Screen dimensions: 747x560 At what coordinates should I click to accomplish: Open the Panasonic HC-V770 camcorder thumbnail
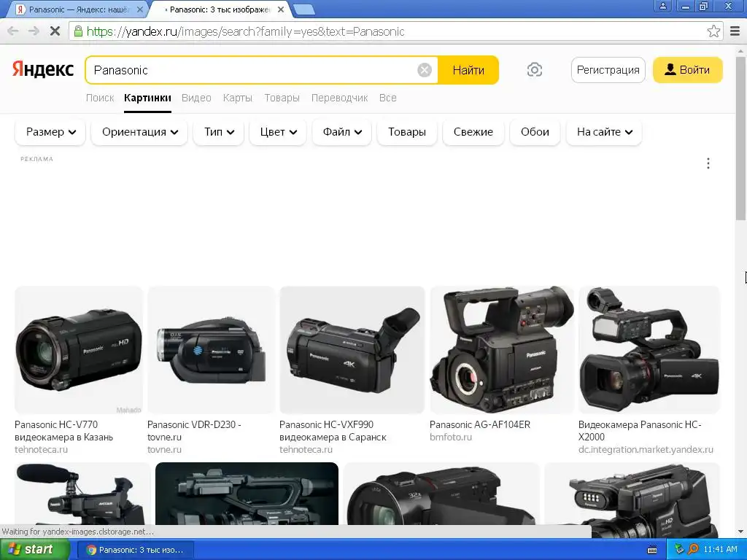click(x=79, y=350)
